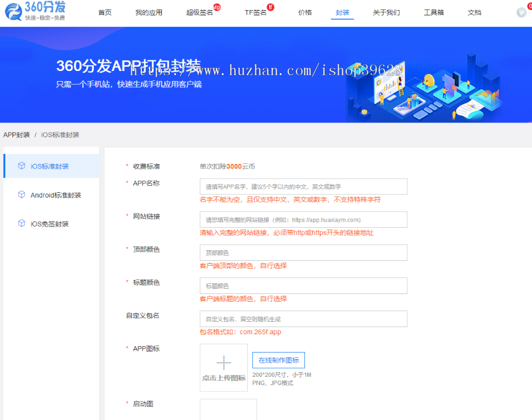Click the 点击上传图标 upload box
This screenshot has height=420, width=532.
point(223,368)
